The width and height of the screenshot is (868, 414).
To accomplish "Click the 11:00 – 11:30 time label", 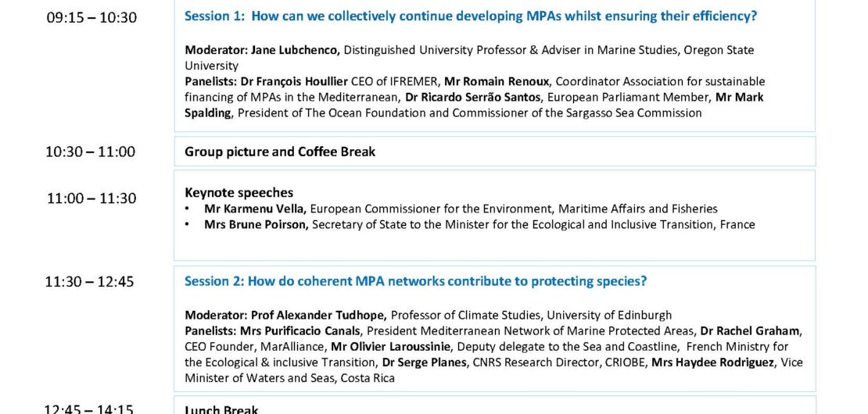I will tap(91, 198).
